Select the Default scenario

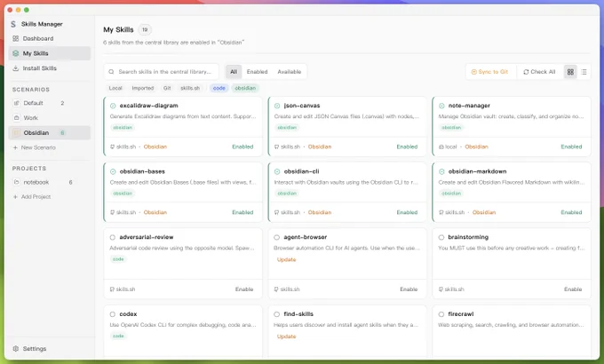pos(50,103)
